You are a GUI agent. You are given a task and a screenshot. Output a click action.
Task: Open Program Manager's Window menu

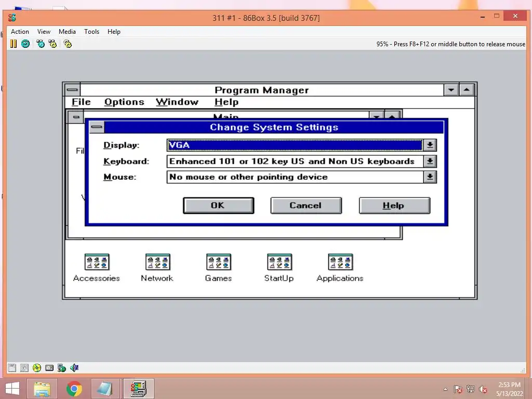(x=177, y=102)
